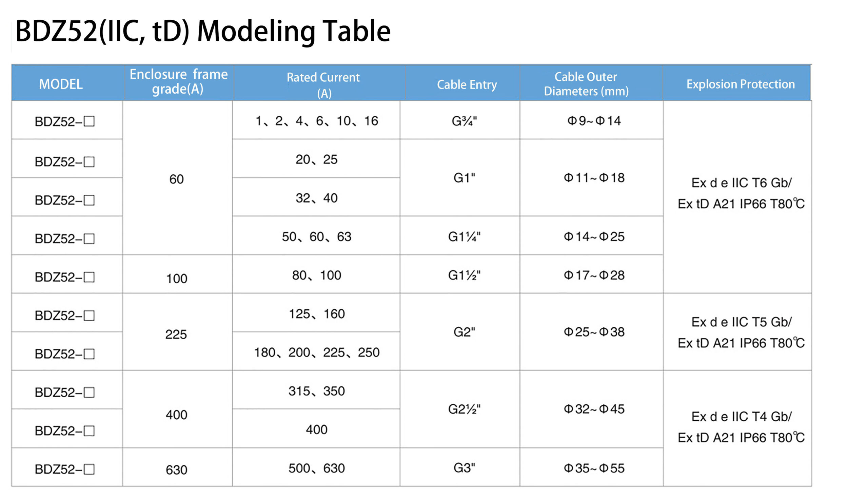Click the Cable Entry column header
Image resolution: width=868 pixels, height=496 pixels.
(x=462, y=83)
